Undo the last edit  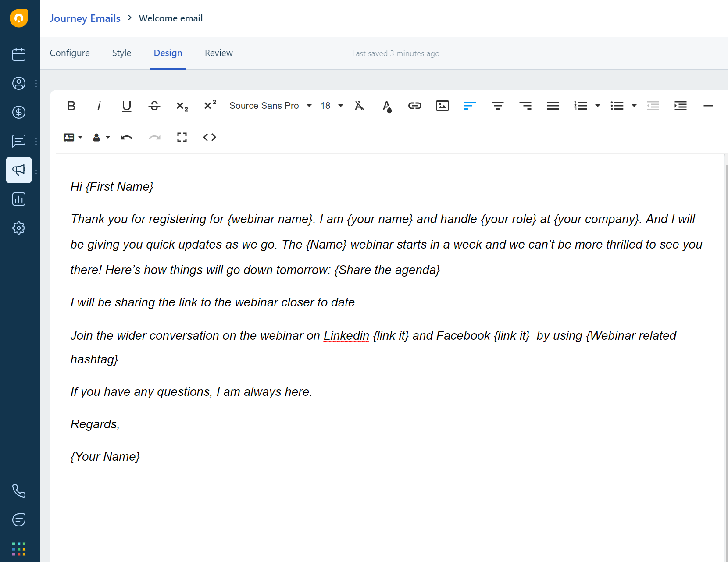click(x=127, y=137)
